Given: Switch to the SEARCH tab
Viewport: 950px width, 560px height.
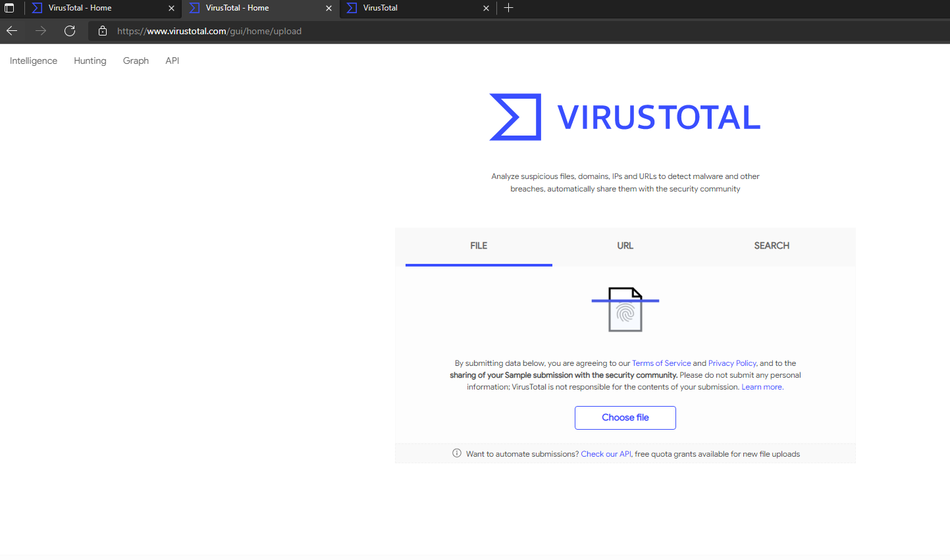Looking at the screenshot, I should tap(772, 246).
